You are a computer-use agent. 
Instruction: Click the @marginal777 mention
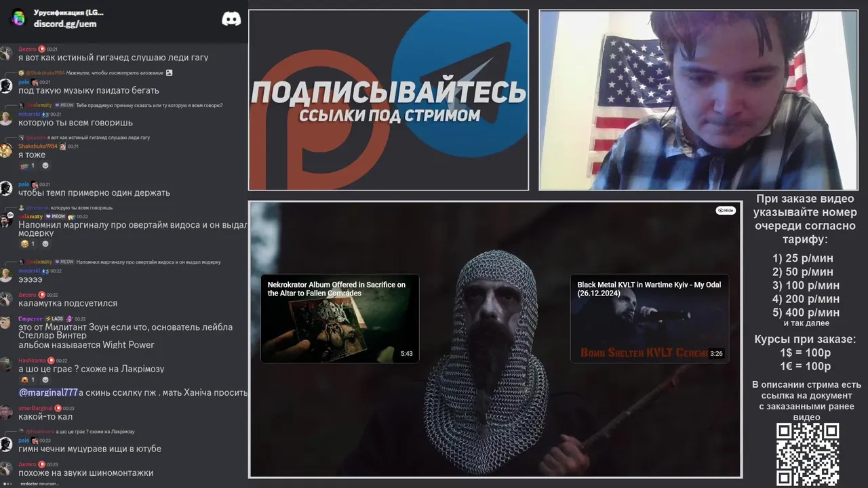(48, 392)
